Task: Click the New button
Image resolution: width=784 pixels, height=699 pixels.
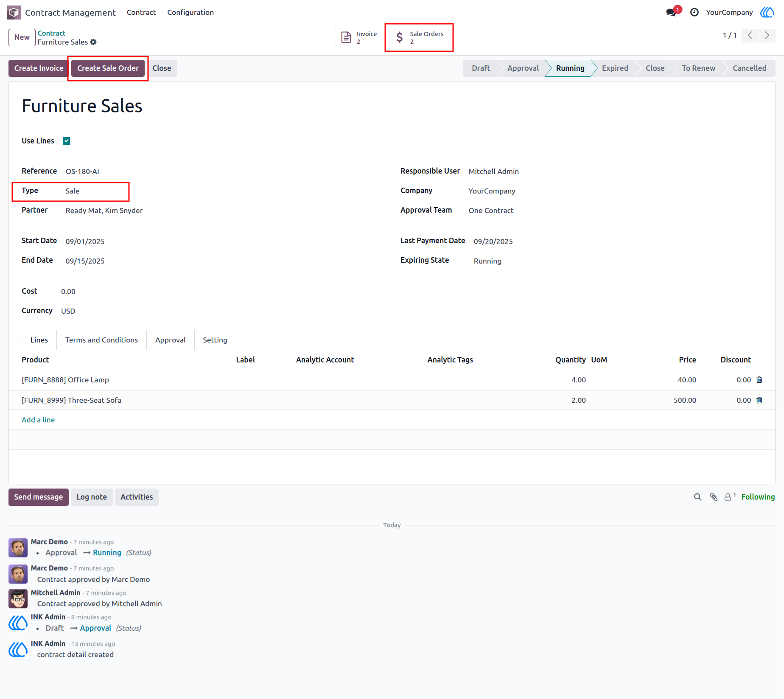Action: point(22,37)
